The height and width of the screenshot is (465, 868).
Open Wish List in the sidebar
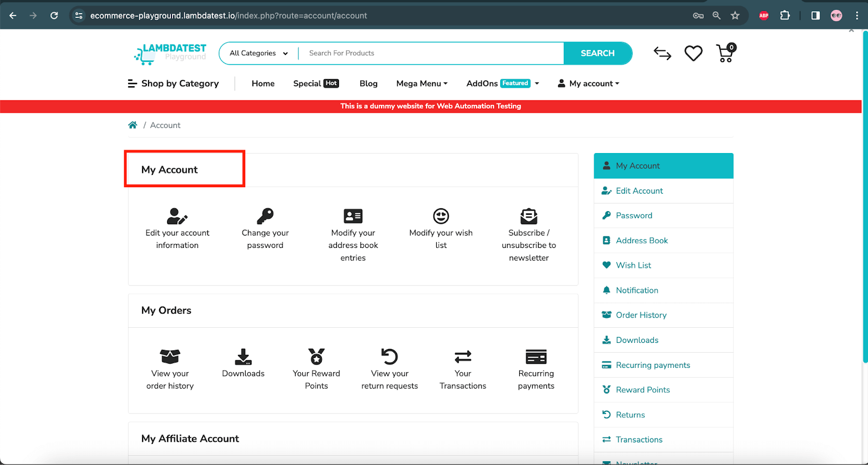point(663,265)
